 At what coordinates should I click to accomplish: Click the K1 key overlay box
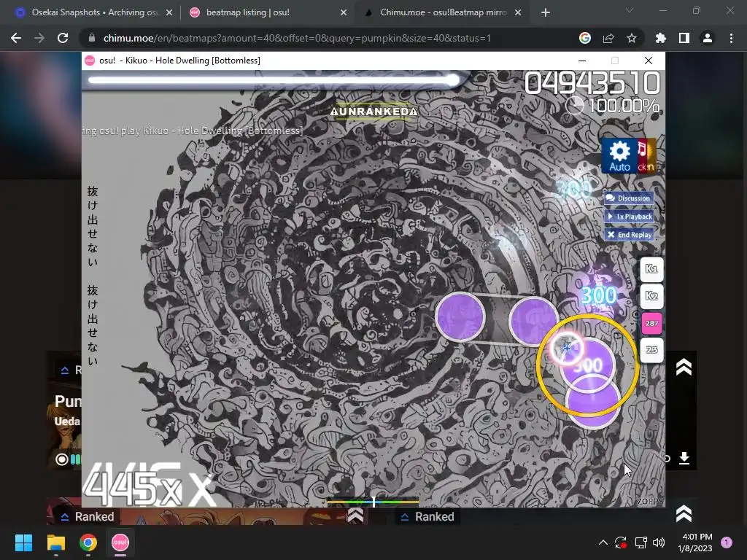tap(651, 269)
